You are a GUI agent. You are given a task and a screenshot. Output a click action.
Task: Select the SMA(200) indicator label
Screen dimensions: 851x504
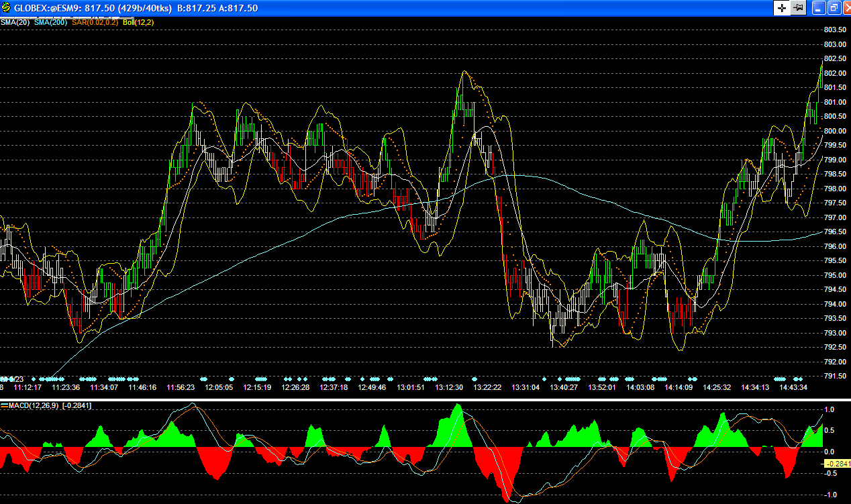click(x=52, y=22)
